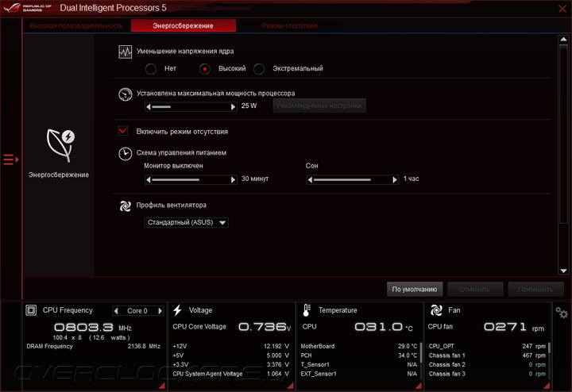Click the 'Chassis fan 3' row
The image size is (572, 392).
(487, 374)
